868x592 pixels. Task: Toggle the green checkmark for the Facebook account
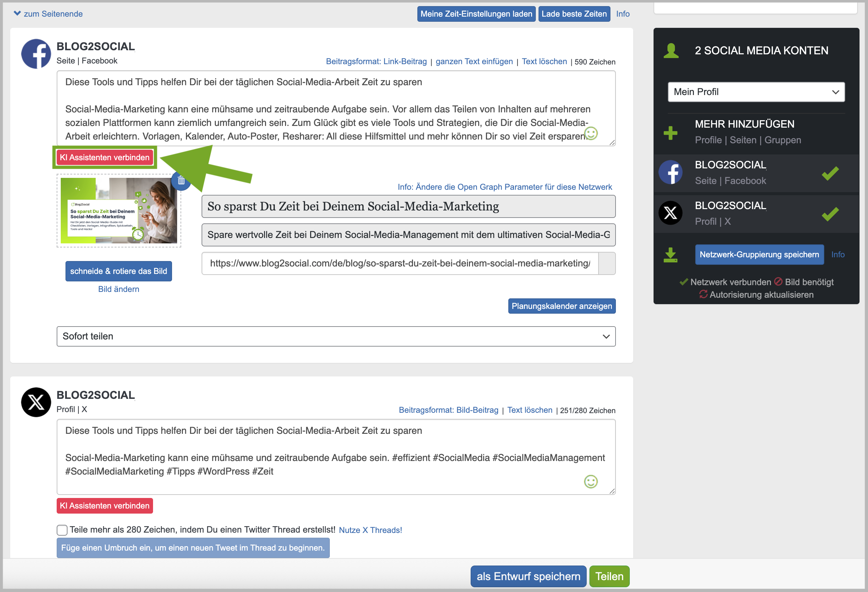pyautogui.click(x=830, y=173)
